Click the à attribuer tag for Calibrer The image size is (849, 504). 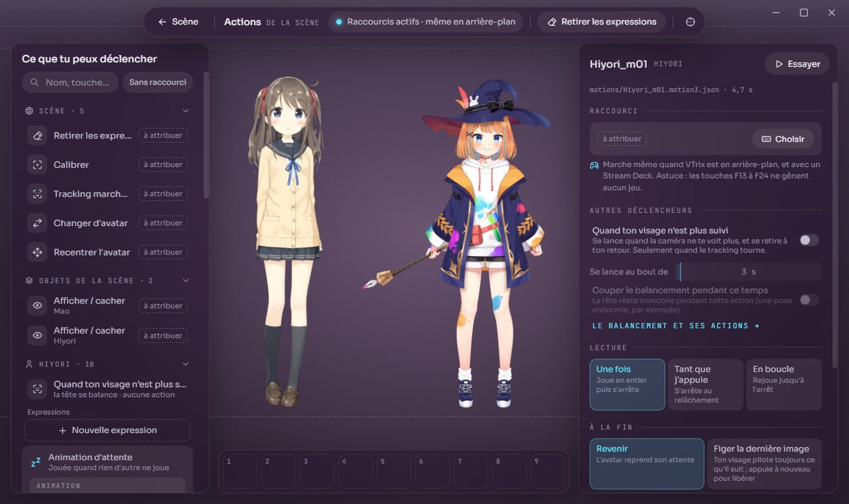(x=163, y=164)
